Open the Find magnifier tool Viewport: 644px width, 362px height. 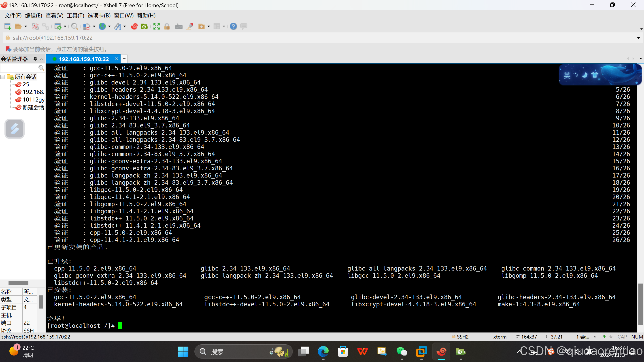[x=74, y=26]
